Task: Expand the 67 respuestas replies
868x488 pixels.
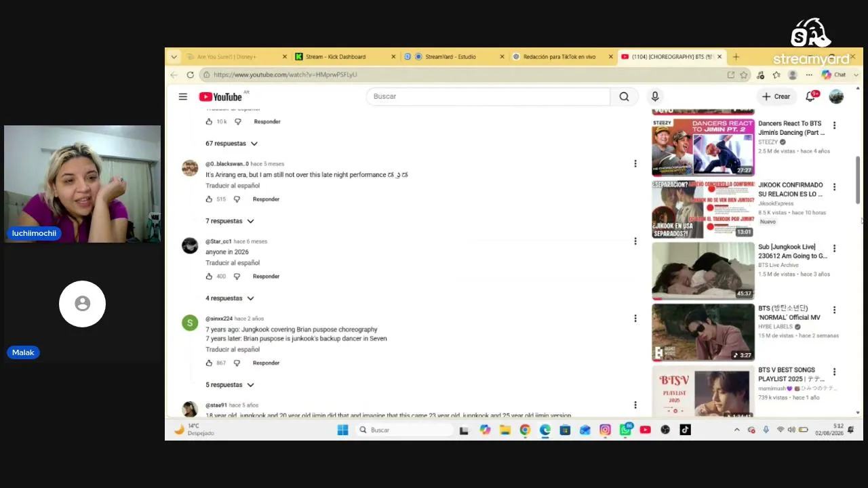Action: 232,144
